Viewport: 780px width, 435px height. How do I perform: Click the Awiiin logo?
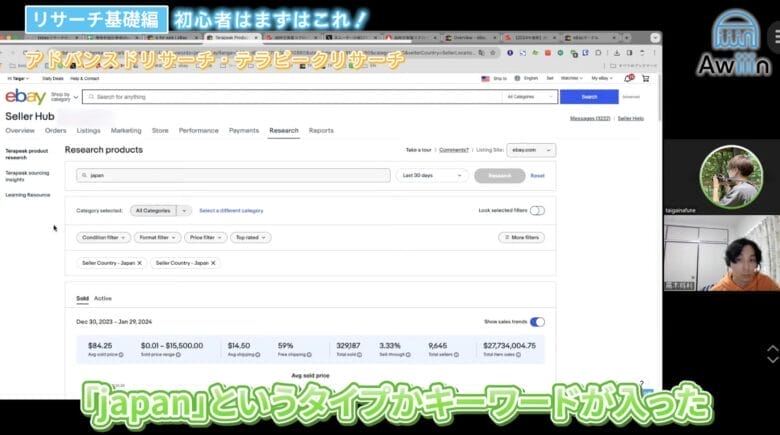pos(735,44)
